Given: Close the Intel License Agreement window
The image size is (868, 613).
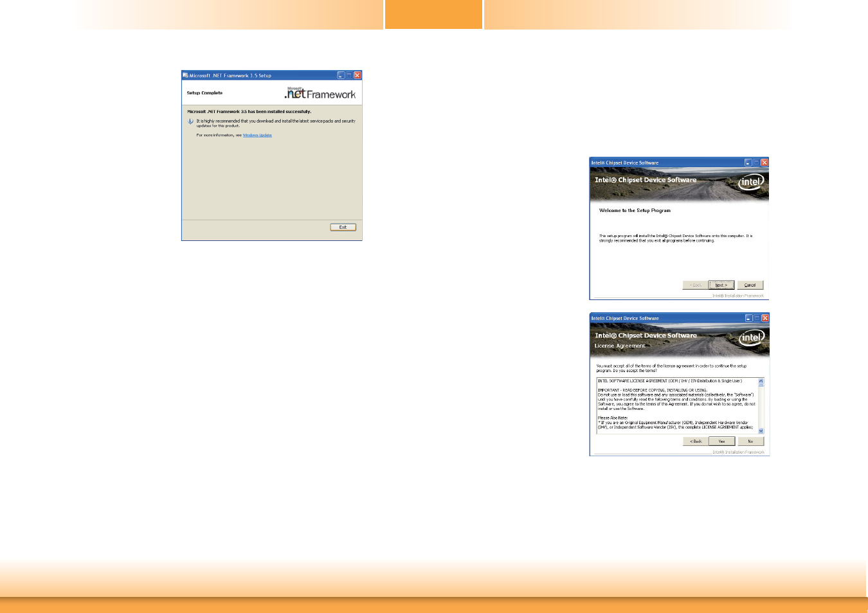Looking at the screenshot, I should click(764, 318).
